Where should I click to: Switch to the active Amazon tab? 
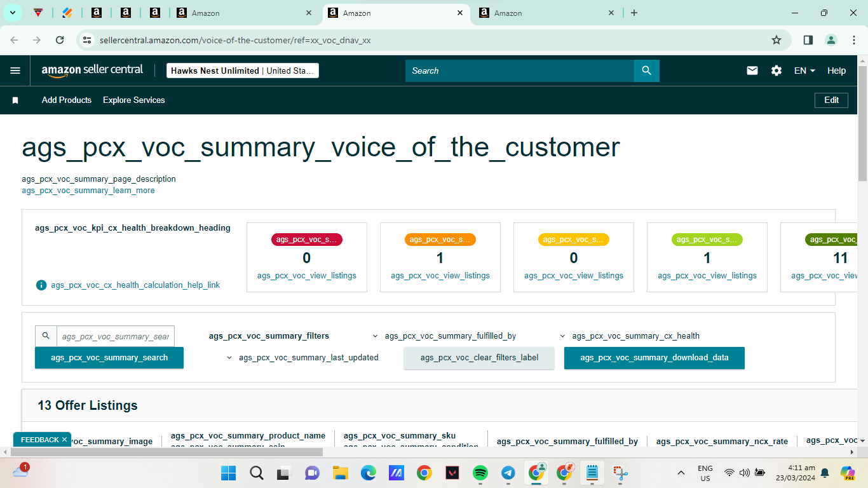pos(396,13)
